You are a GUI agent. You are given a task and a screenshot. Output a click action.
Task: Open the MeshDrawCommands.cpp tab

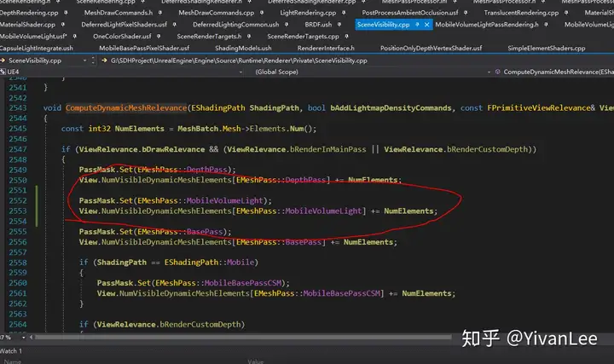pos(216,13)
